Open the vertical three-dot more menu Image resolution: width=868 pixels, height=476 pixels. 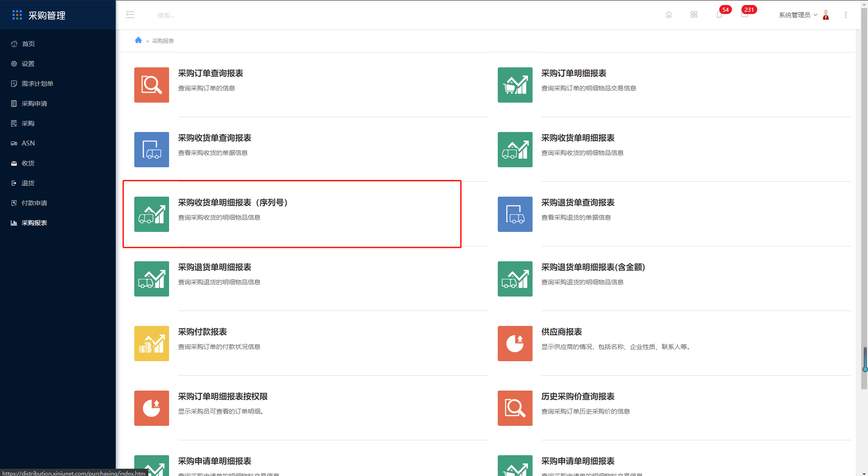[x=846, y=15]
